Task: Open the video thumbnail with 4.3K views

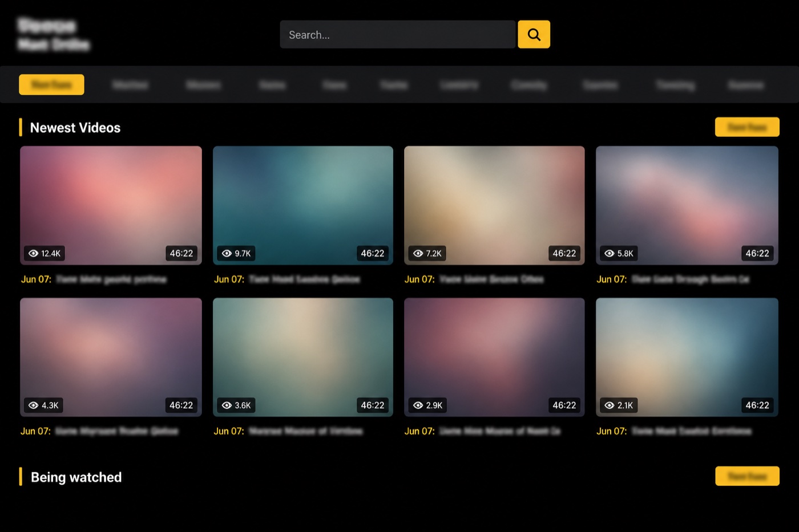Action: (x=111, y=357)
